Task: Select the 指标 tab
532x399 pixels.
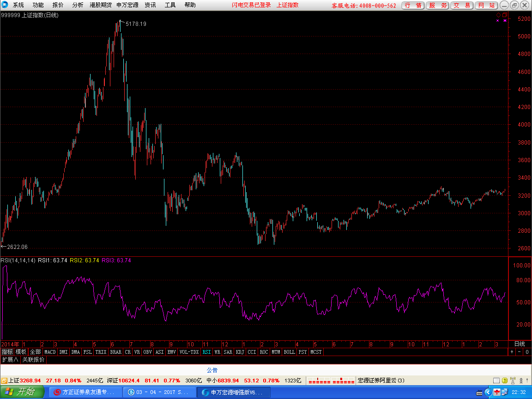Action: click(7, 352)
